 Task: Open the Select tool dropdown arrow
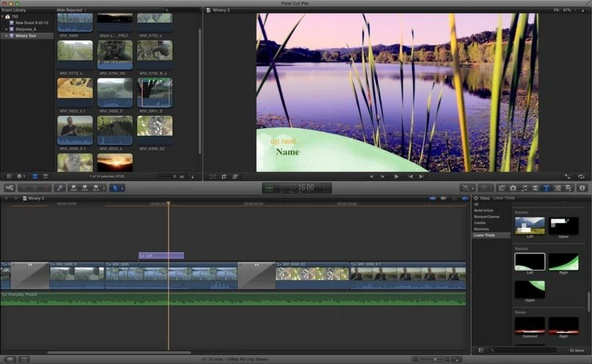[x=122, y=188]
